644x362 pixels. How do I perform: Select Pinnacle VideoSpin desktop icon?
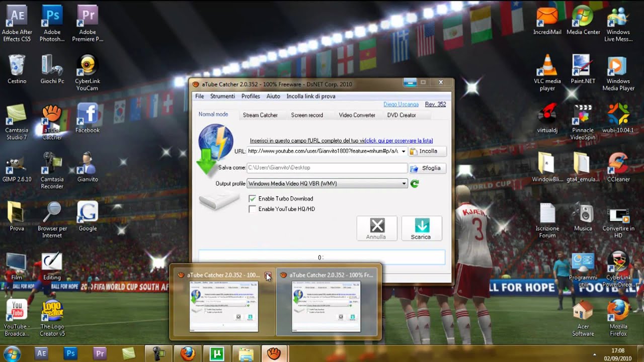click(583, 122)
